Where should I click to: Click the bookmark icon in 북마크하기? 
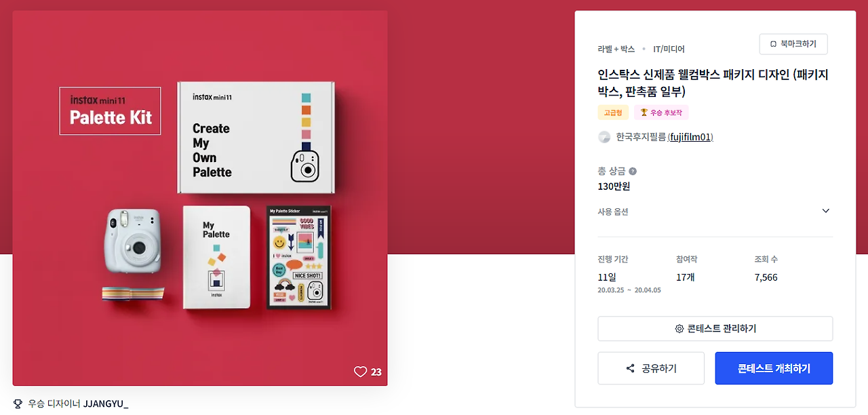(x=773, y=44)
